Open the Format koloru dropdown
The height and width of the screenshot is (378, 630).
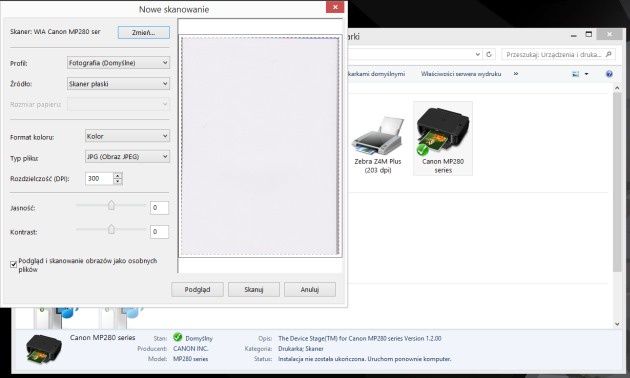coord(127,136)
